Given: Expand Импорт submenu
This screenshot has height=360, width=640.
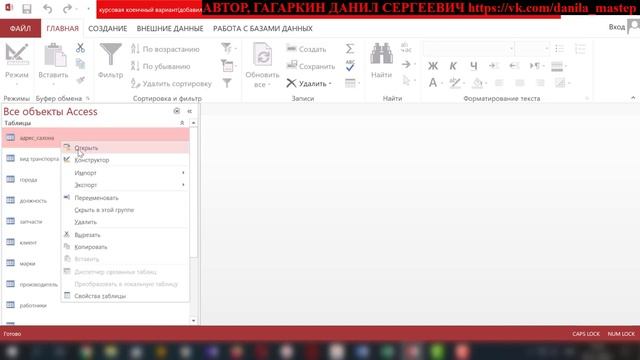Looking at the screenshot, I should [125, 173].
